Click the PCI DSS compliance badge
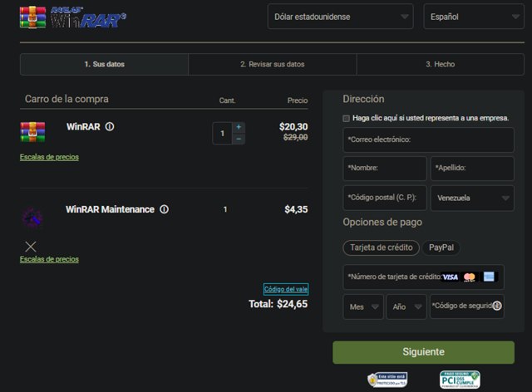Screen dimensions: 532x392 pos(460,380)
